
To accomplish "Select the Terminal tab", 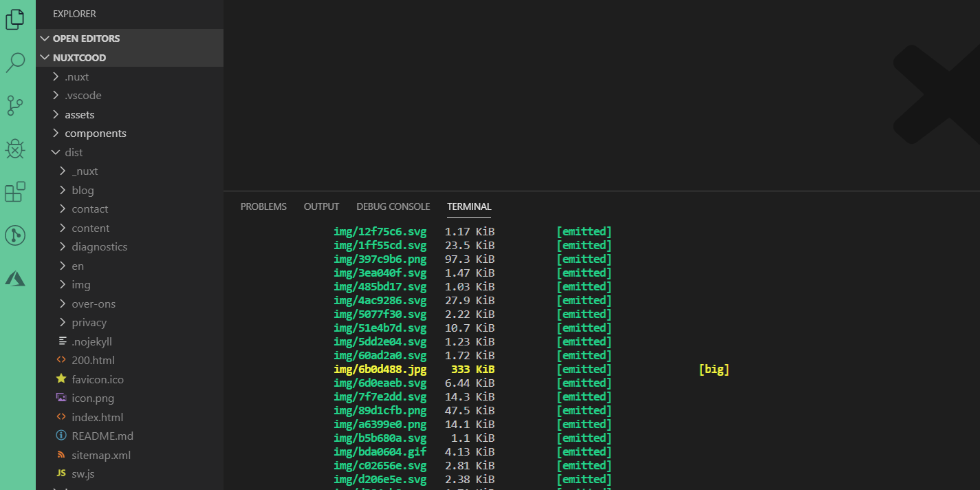I will pos(469,206).
